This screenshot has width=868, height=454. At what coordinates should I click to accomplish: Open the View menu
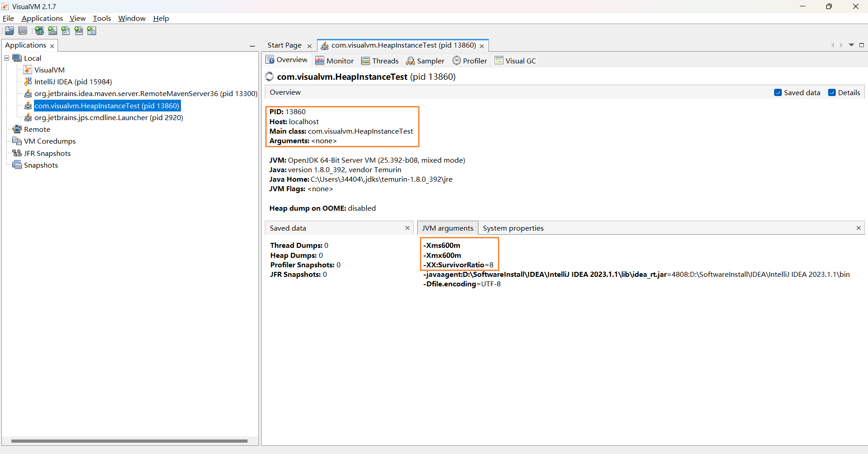[78, 18]
